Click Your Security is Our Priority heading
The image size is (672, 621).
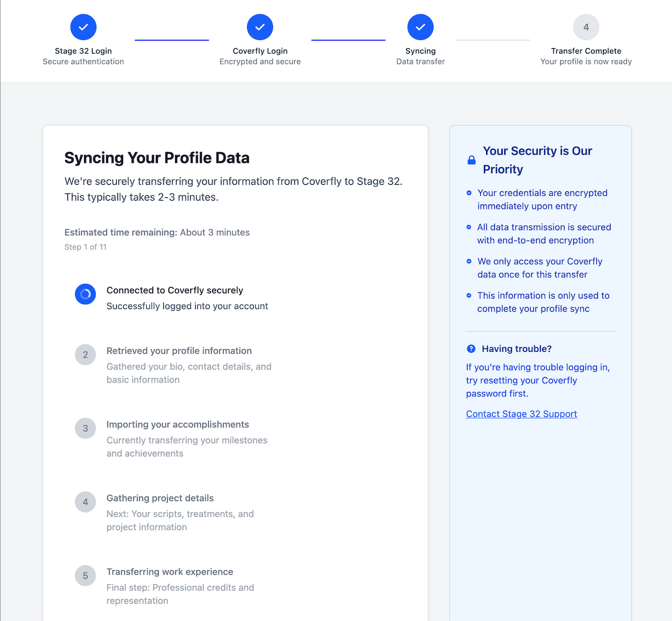[x=538, y=160]
